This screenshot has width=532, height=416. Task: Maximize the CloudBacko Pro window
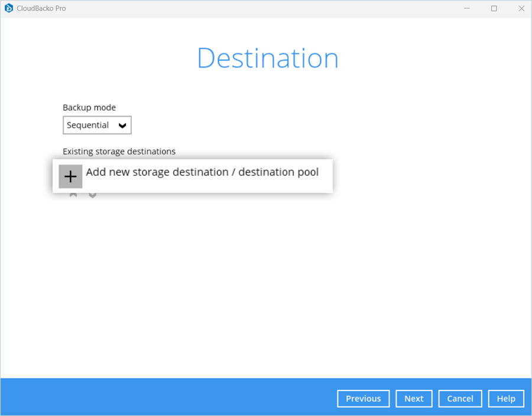[494, 8]
